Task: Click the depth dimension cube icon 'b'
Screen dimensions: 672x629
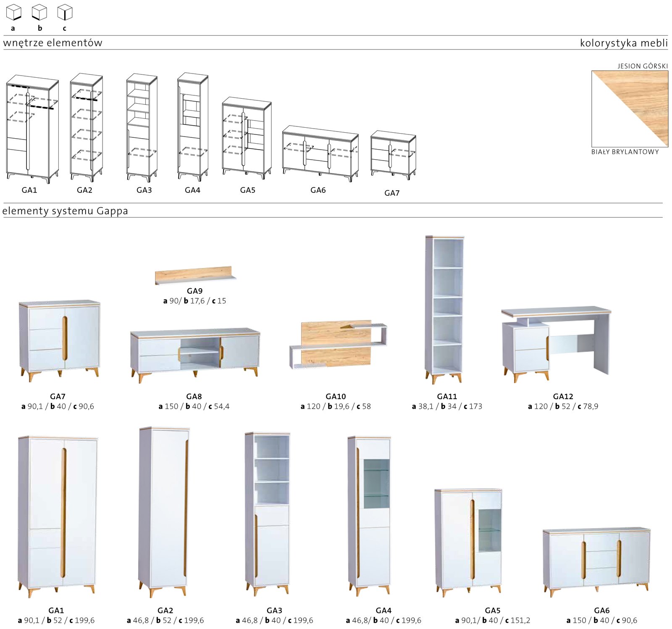Action: click(x=39, y=13)
